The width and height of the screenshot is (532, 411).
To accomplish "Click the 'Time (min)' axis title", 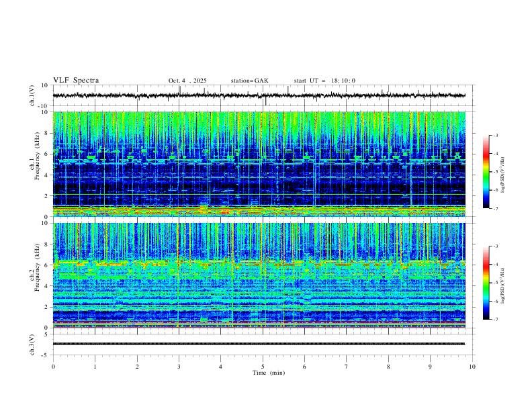I will [269, 373].
